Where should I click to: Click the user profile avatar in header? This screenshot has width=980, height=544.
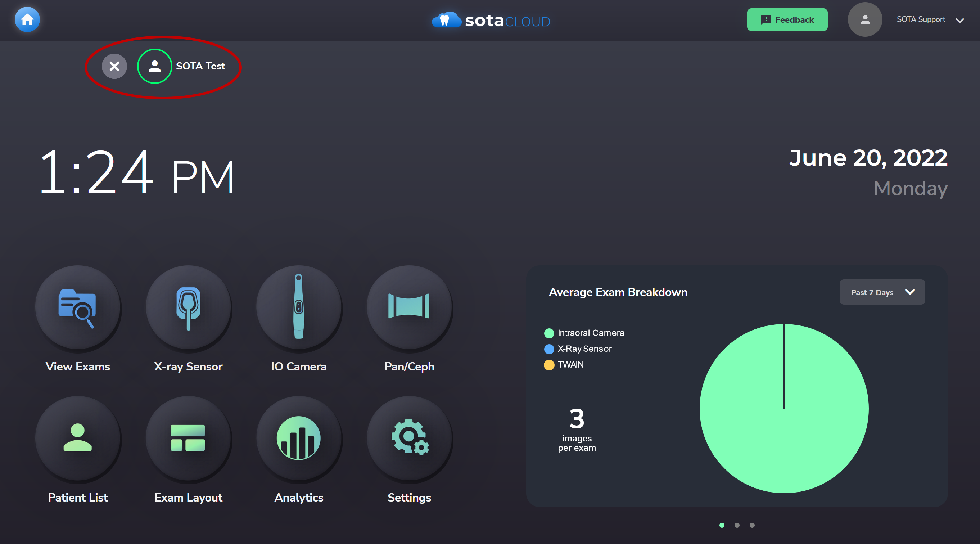(x=864, y=19)
